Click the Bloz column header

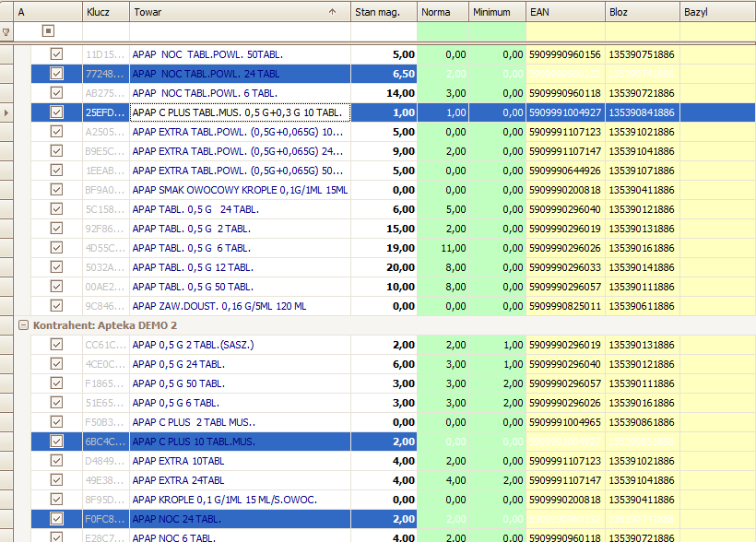point(619,12)
